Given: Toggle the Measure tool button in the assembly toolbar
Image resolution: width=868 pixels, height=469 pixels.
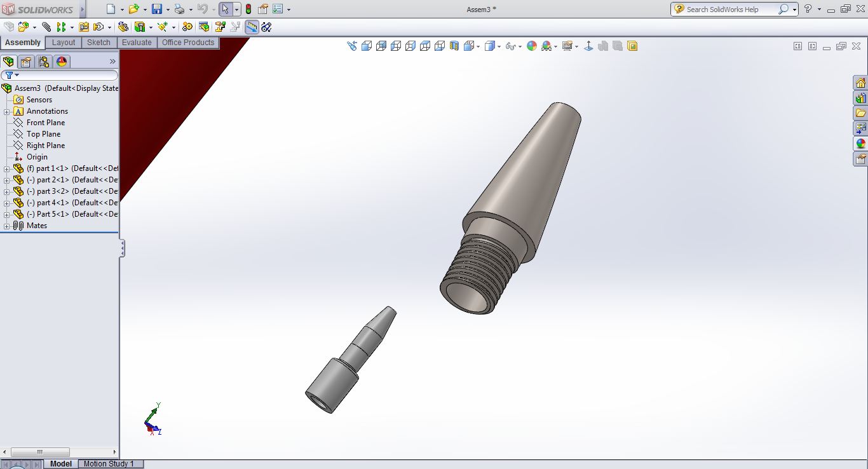Looking at the screenshot, I should point(252,27).
